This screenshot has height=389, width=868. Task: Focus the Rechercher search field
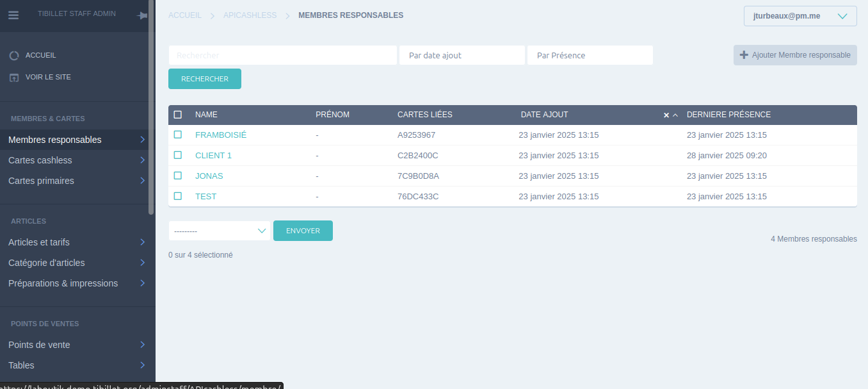pos(283,55)
